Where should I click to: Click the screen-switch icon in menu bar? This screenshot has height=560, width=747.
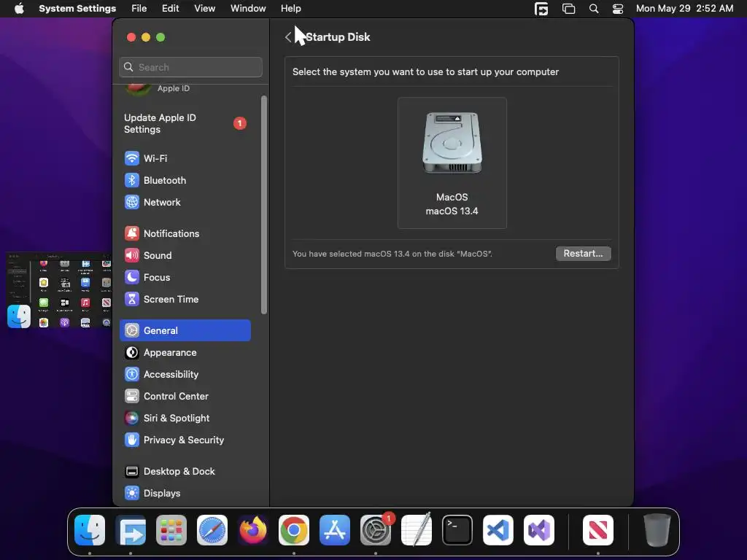pyautogui.click(x=541, y=9)
